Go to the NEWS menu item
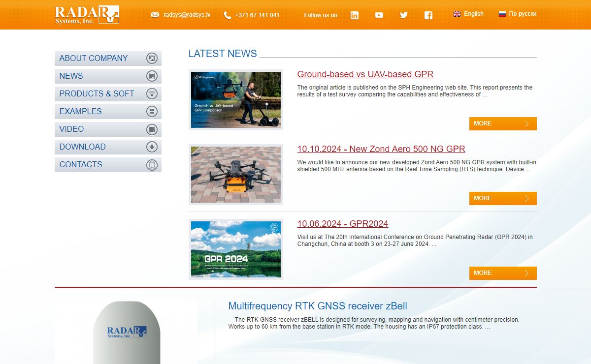The image size is (591, 364). [x=108, y=76]
